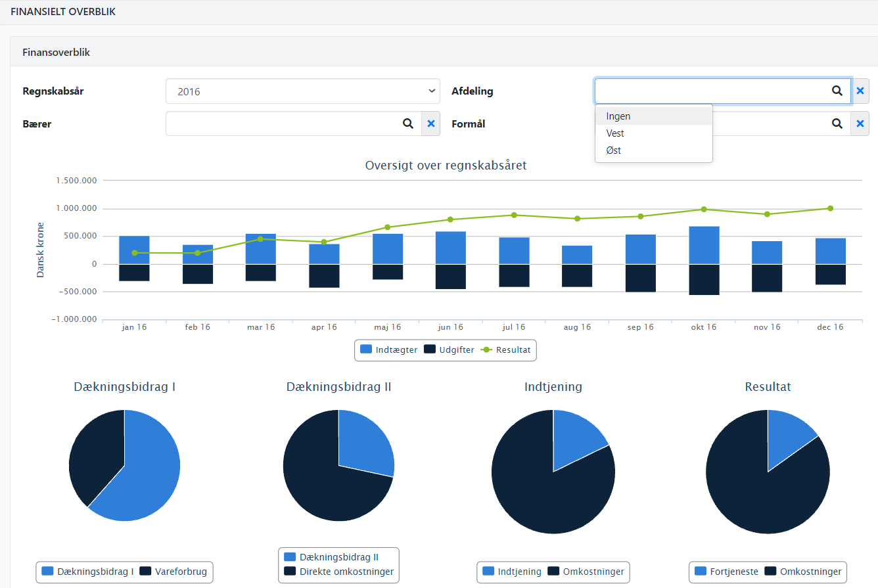The height and width of the screenshot is (588, 878).
Task: Clear the Afdeling field with the X icon
Action: [860, 91]
